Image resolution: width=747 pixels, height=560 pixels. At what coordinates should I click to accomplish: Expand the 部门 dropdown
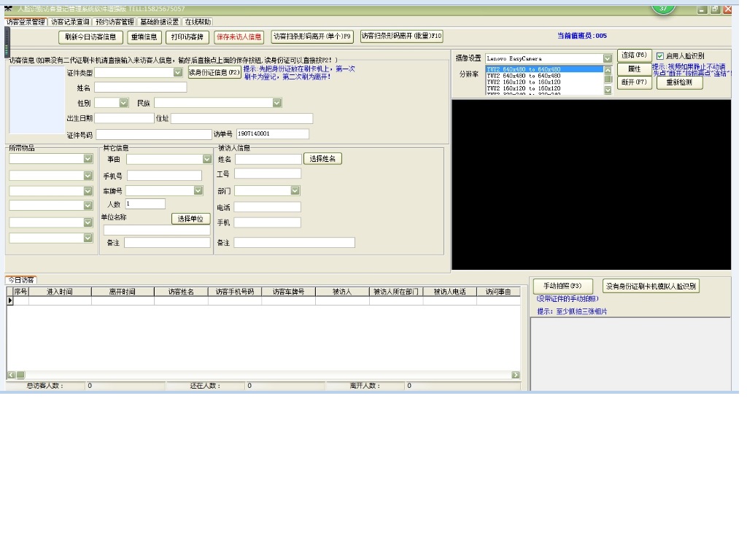[x=295, y=190]
